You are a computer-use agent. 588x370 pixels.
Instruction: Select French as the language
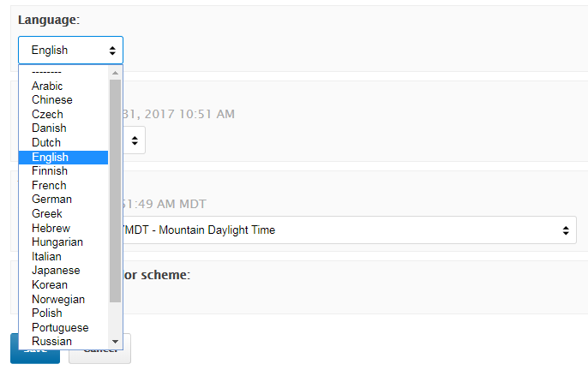(x=49, y=185)
